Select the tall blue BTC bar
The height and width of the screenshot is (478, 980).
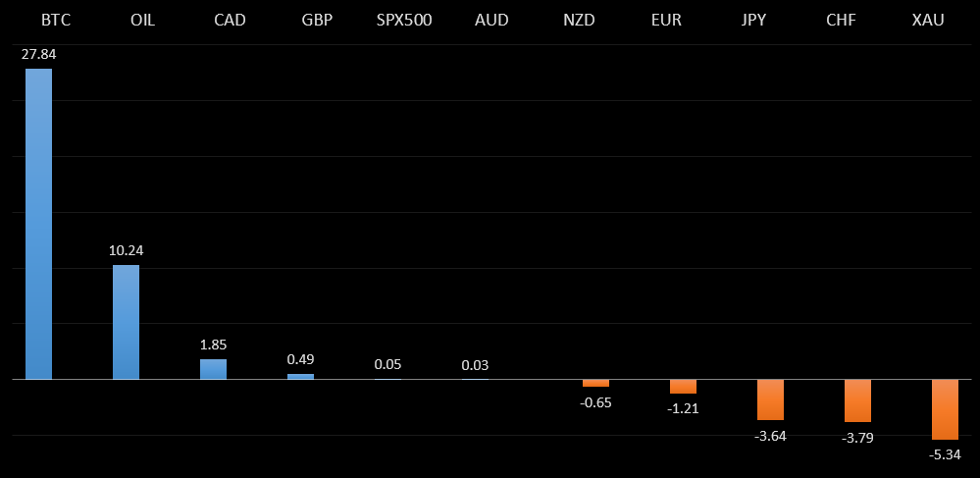pos(38,224)
